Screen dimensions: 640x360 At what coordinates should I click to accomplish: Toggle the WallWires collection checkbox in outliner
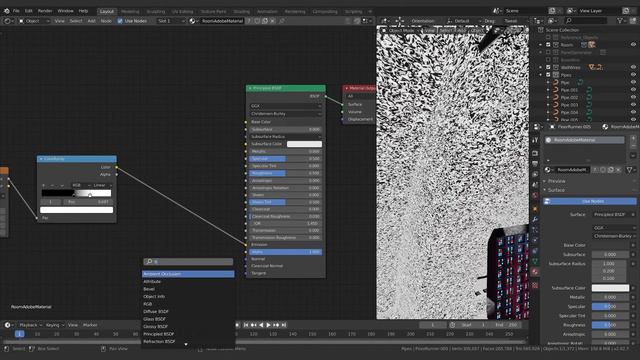(x=548, y=67)
